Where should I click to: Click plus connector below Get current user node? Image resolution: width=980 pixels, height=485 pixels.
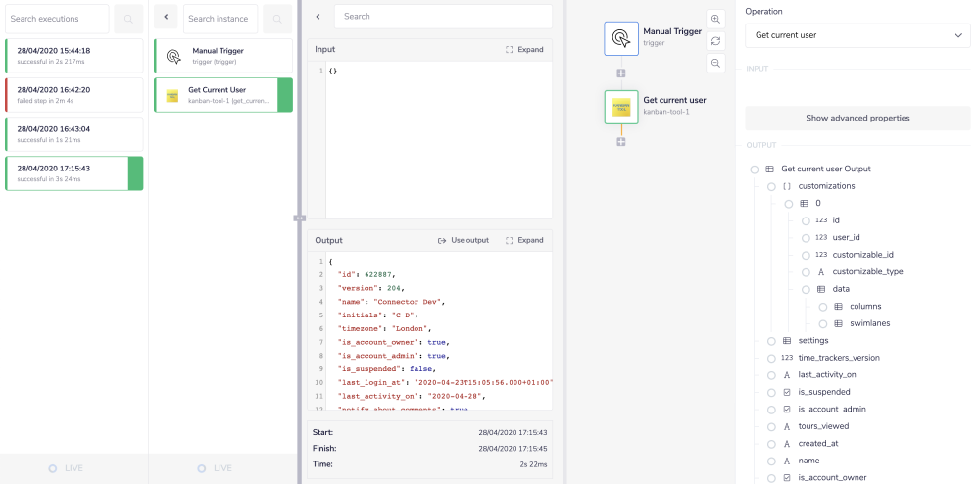[621, 142]
